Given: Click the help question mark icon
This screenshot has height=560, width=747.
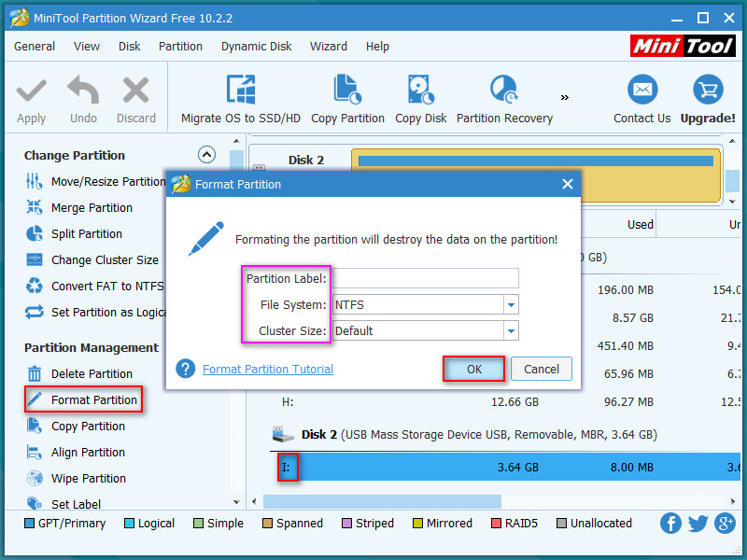Looking at the screenshot, I should point(185,369).
